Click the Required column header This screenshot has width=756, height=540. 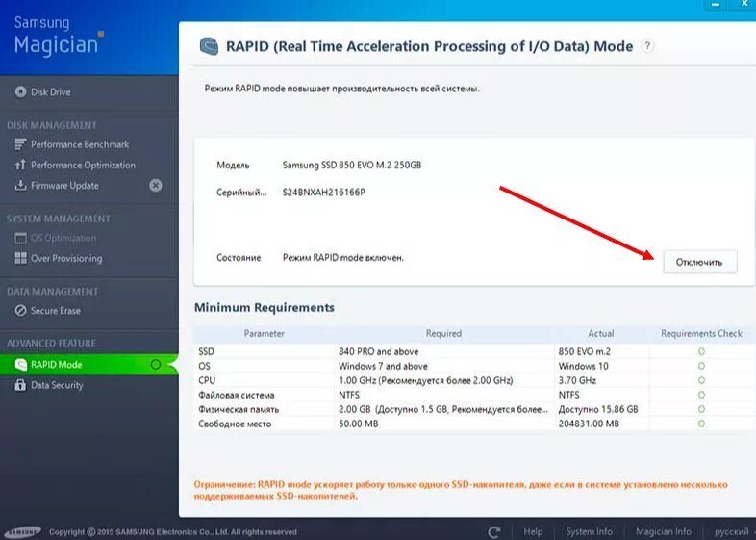[443, 333]
